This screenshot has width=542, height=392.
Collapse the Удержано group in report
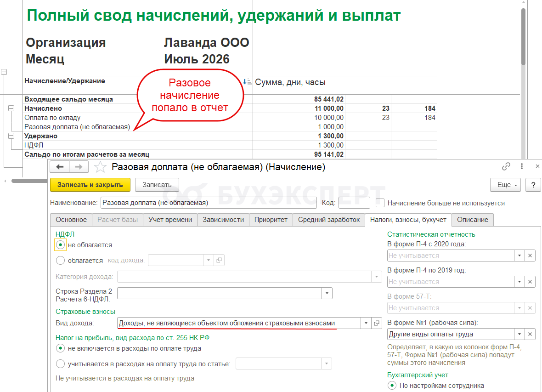pos(11,136)
